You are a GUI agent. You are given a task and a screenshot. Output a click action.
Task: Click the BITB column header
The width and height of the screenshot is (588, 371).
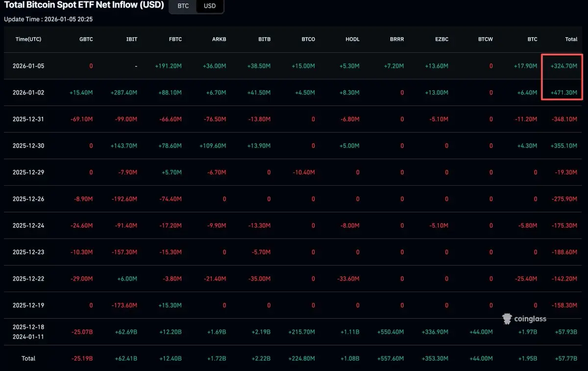click(264, 39)
